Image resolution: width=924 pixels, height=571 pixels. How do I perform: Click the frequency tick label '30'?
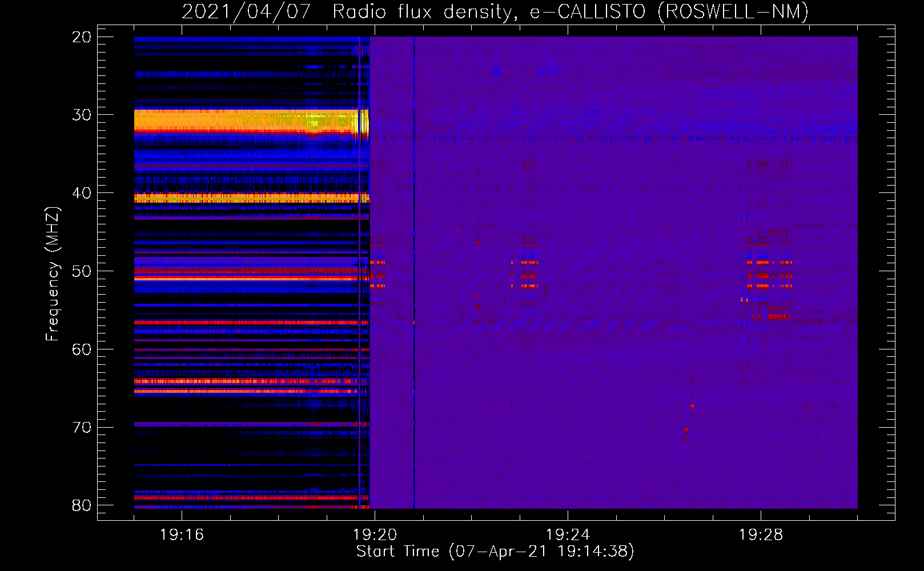point(82,115)
